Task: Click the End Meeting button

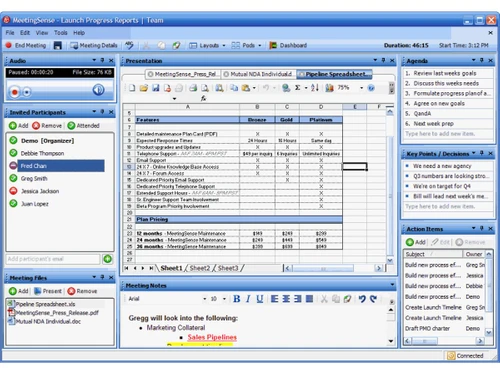Action: coord(26,45)
